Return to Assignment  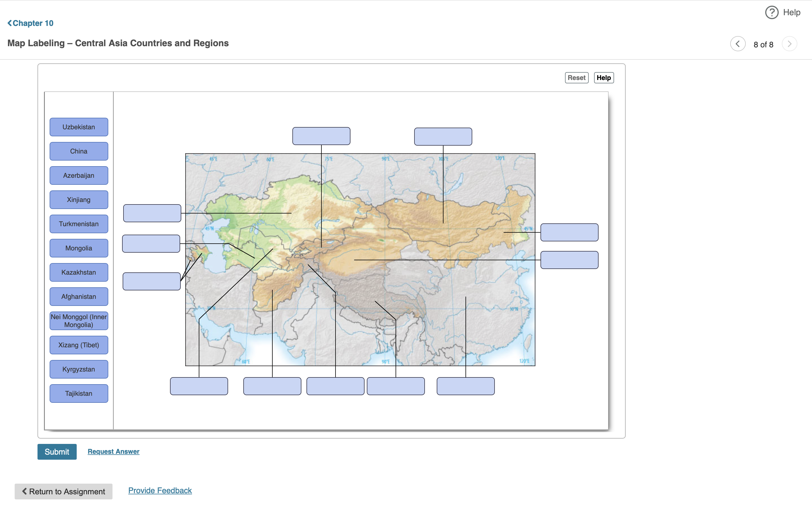coord(63,491)
